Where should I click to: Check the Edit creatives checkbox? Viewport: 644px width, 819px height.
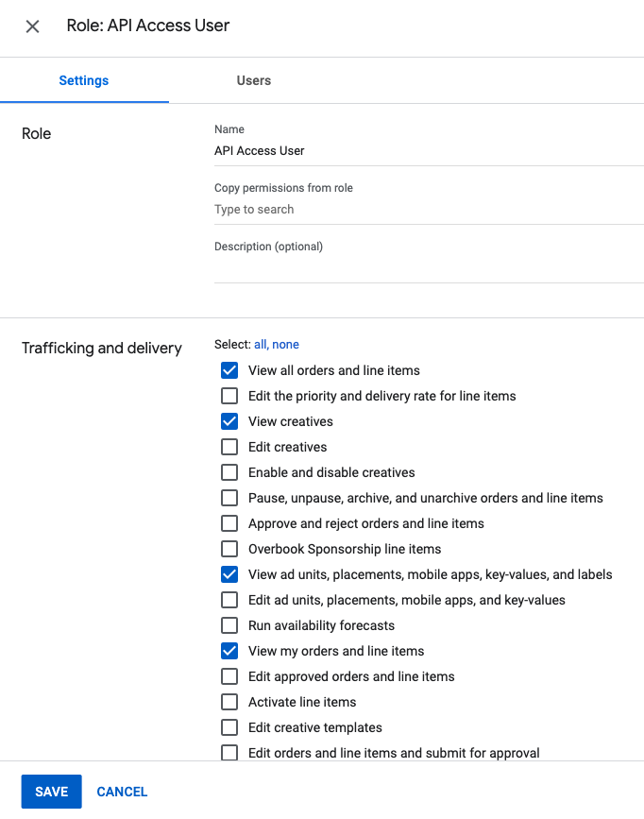point(229,447)
